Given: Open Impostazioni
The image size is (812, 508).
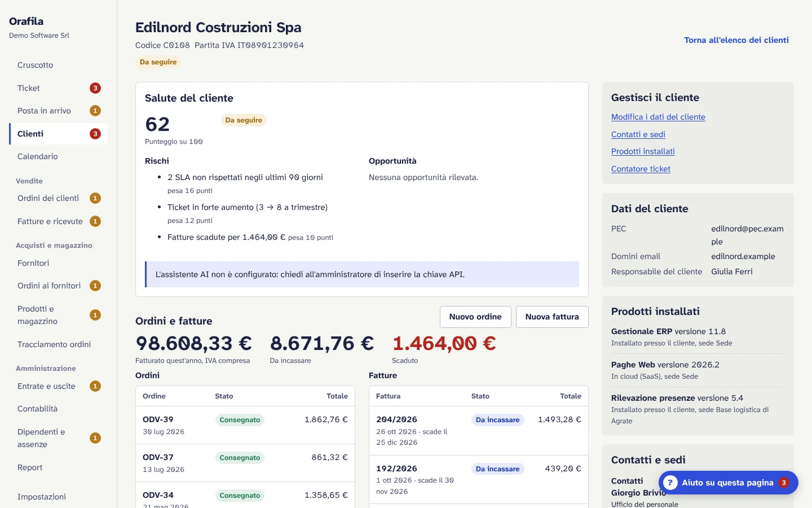Looking at the screenshot, I should click(58, 497).
